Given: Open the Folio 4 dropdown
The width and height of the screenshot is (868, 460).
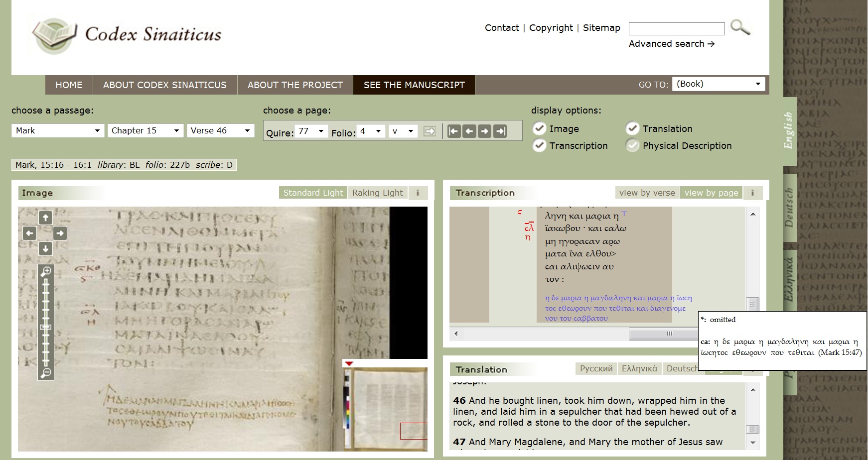Looking at the screenshot, I should coord(372,131).
